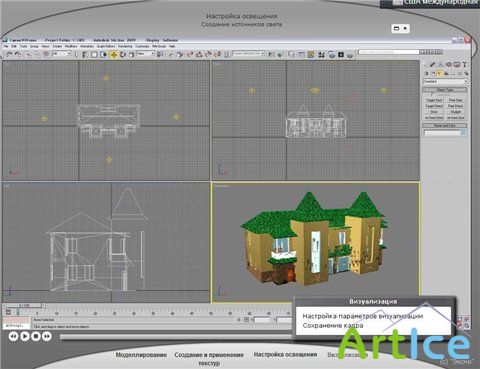Select the highlighted Lights category icon

(439, 74)
